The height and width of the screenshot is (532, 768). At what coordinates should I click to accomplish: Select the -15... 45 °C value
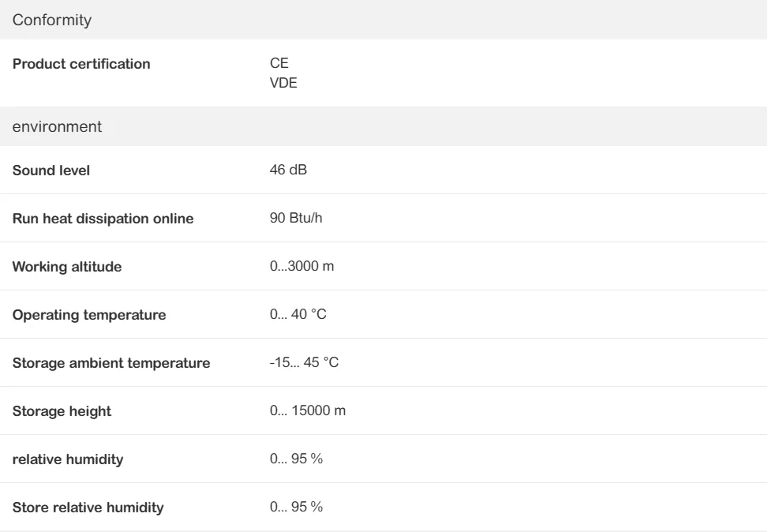pyautogui.click(x=304, y=363)
